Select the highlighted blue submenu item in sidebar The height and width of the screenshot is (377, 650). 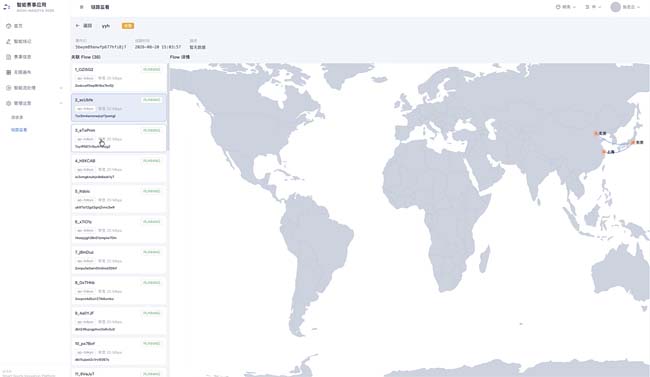19,130
